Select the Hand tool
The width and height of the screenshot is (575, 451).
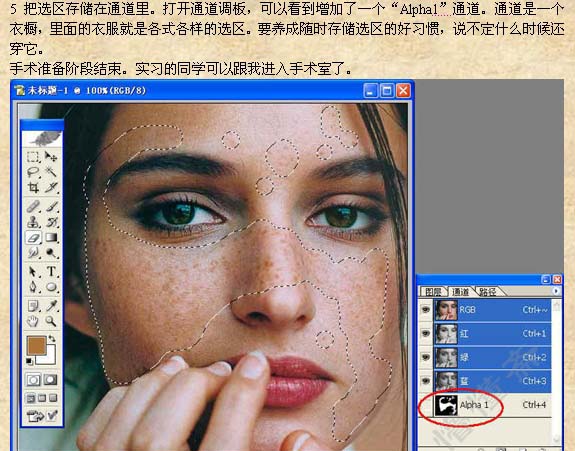tap(33, 321)
